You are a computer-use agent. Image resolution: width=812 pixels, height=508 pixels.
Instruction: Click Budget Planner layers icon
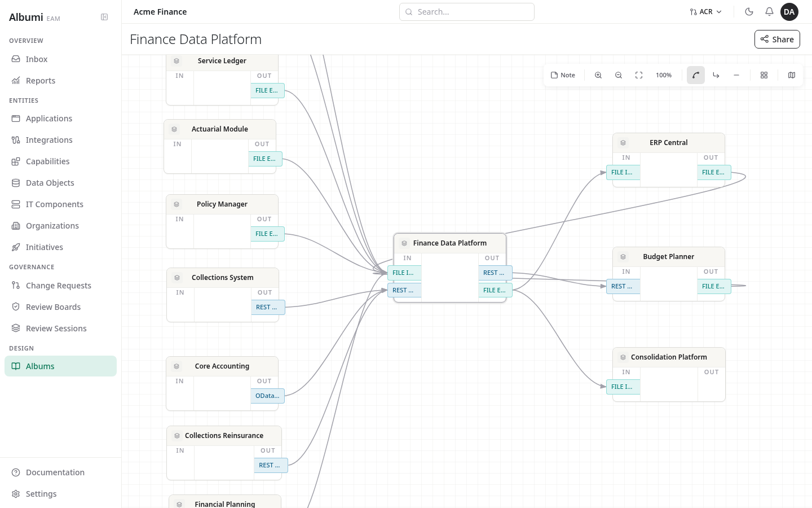pos(623,257)
